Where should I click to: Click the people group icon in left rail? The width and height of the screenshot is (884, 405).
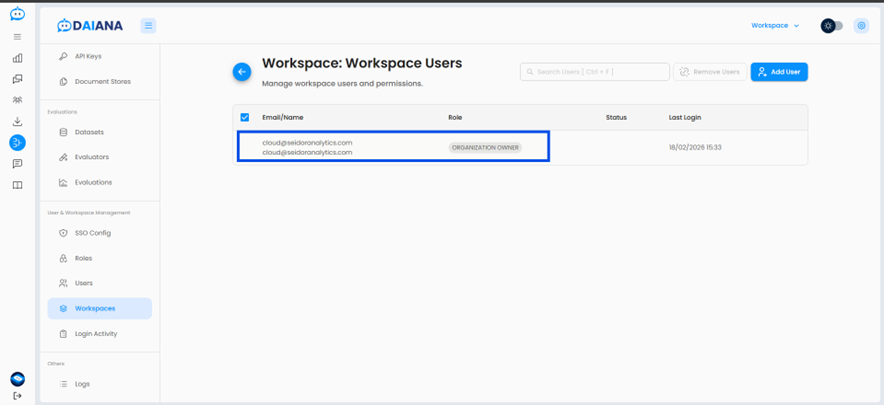17,100
